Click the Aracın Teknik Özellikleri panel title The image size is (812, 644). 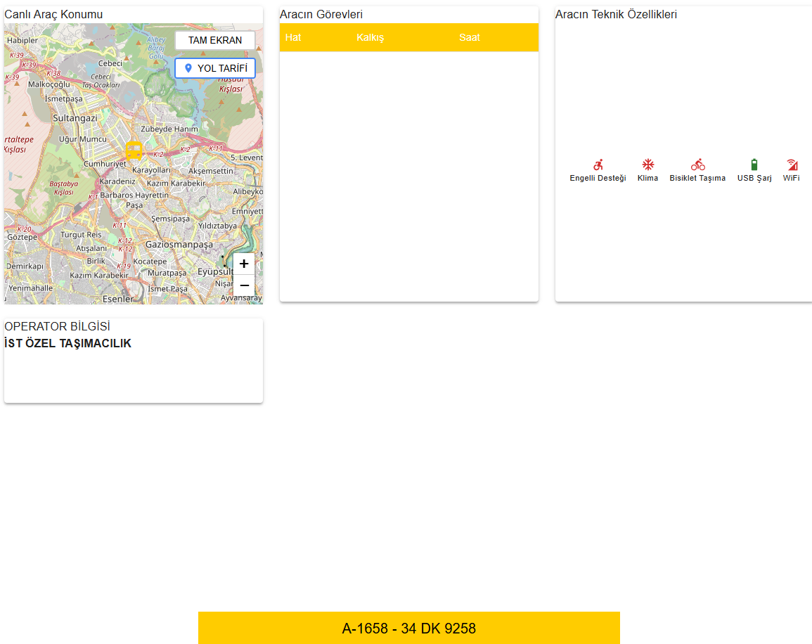pos(616,14)
